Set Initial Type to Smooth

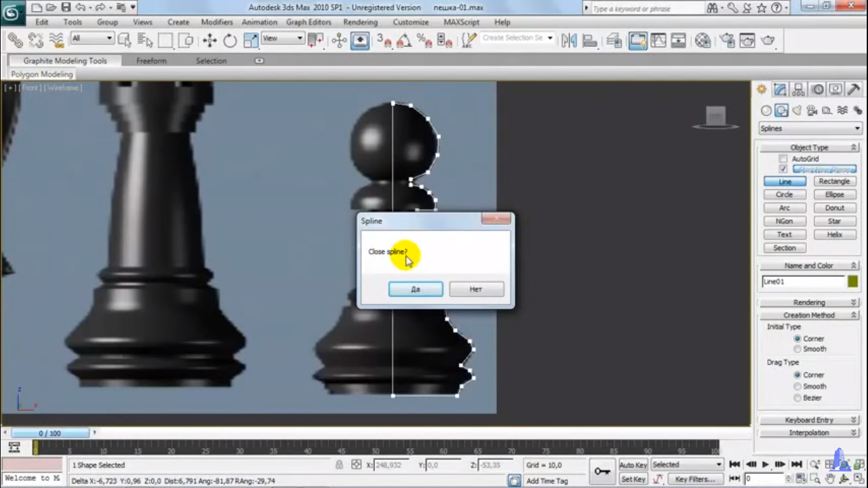tap(797, 349)
